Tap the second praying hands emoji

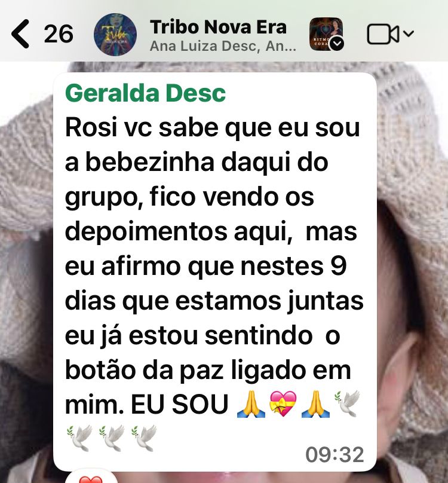[315, 404]
